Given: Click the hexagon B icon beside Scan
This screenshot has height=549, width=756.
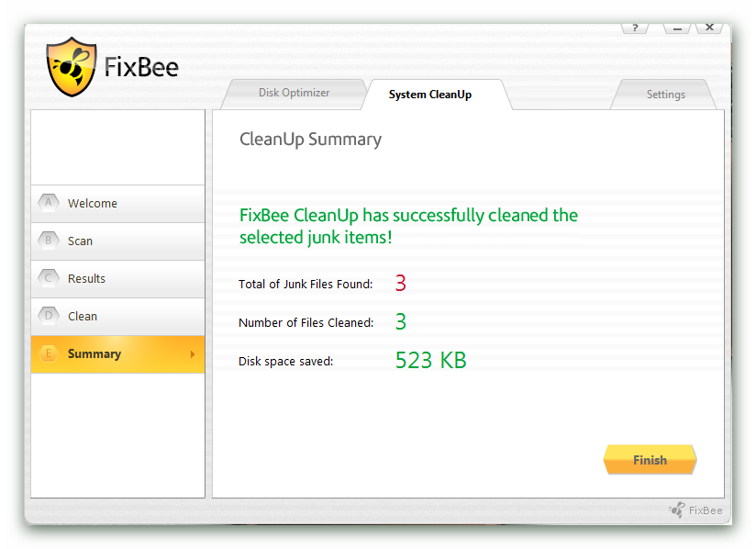Looking at the screenshot, I should click(49, 241).
